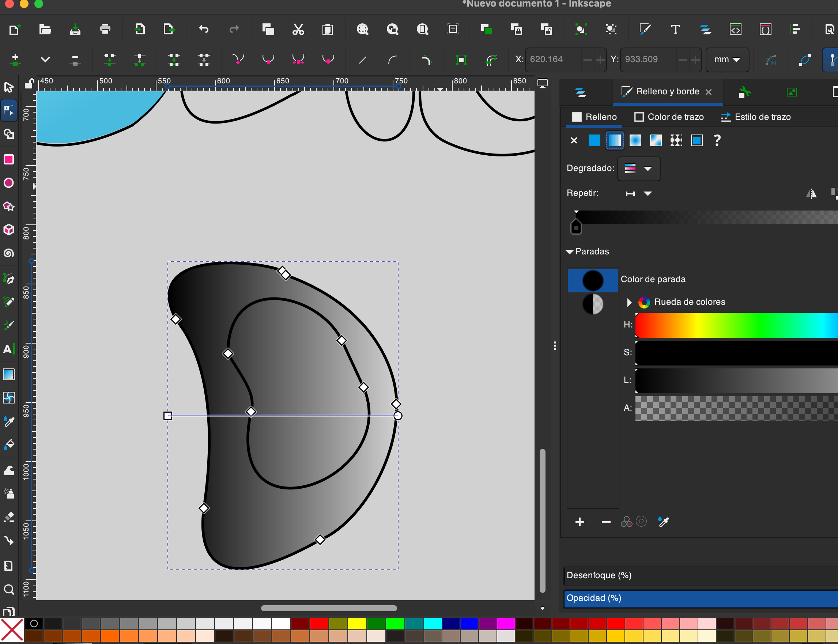Add a new gradient stop
The width and height of the screenshot is (838, 644).
pyautogui.click(x=580, y=522)
